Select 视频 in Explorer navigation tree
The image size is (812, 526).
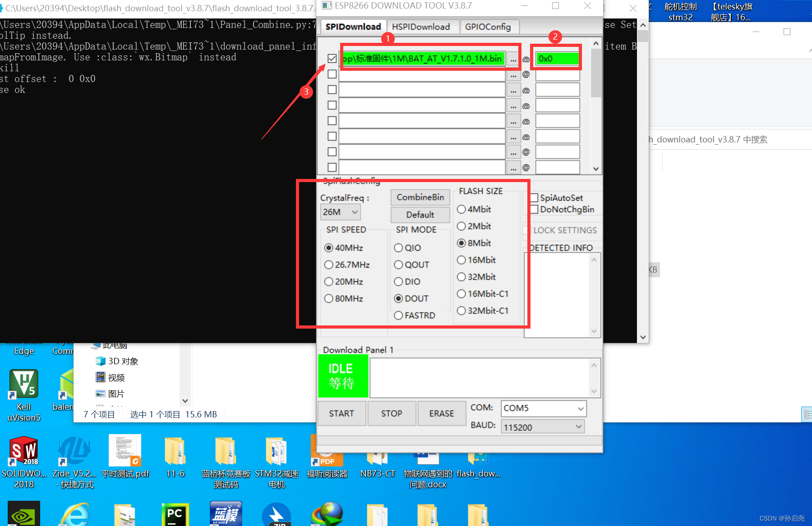110,377
